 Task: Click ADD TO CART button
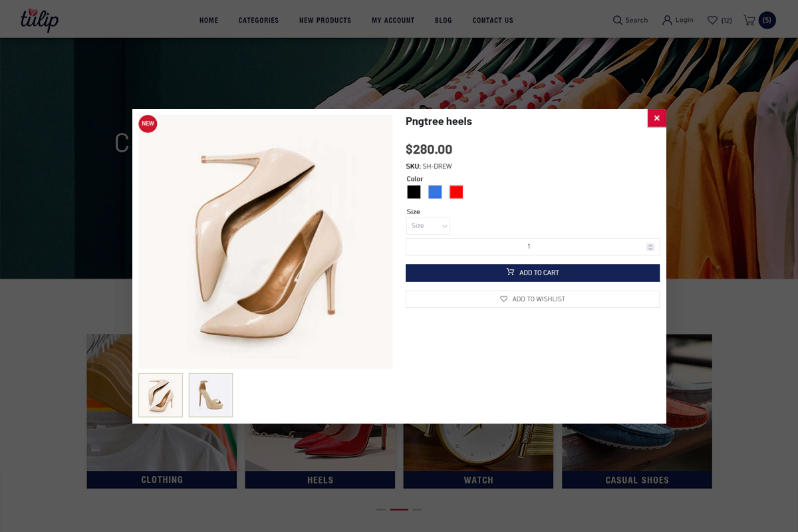(533, 273)
